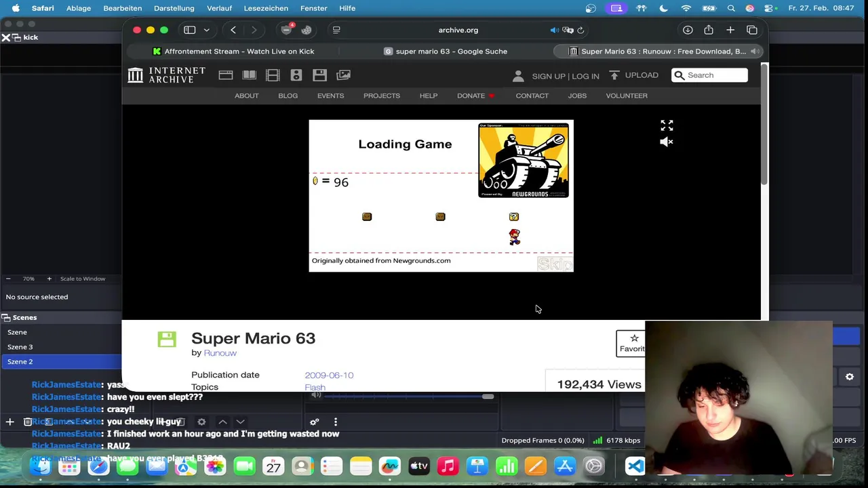Open the PROJECTS nav link
The height and width of the screenshot is (488, 868).
382,96
